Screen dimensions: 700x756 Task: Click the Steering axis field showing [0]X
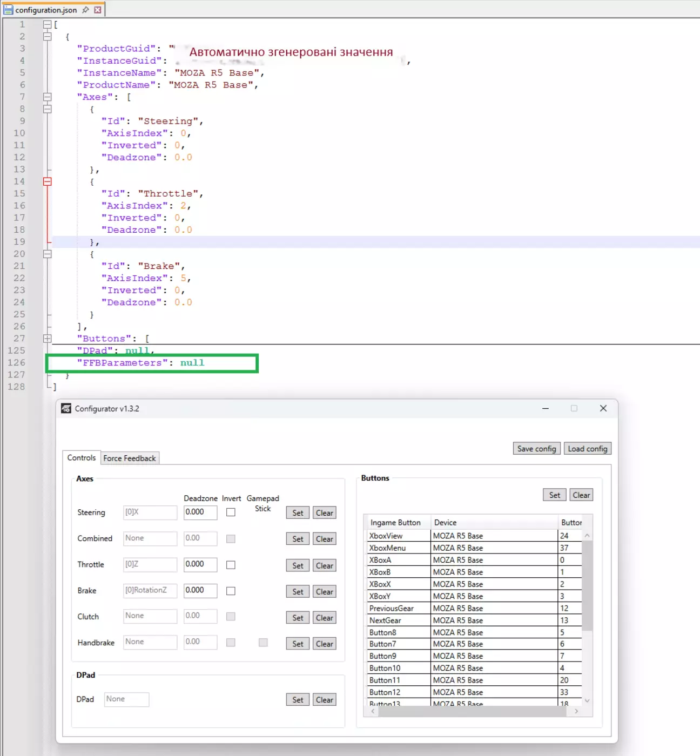(150, 512)
